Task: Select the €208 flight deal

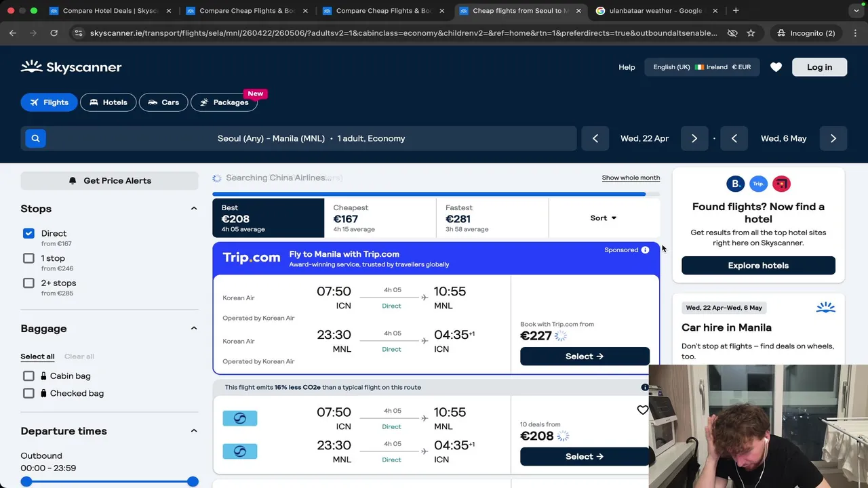Action: 585,457
